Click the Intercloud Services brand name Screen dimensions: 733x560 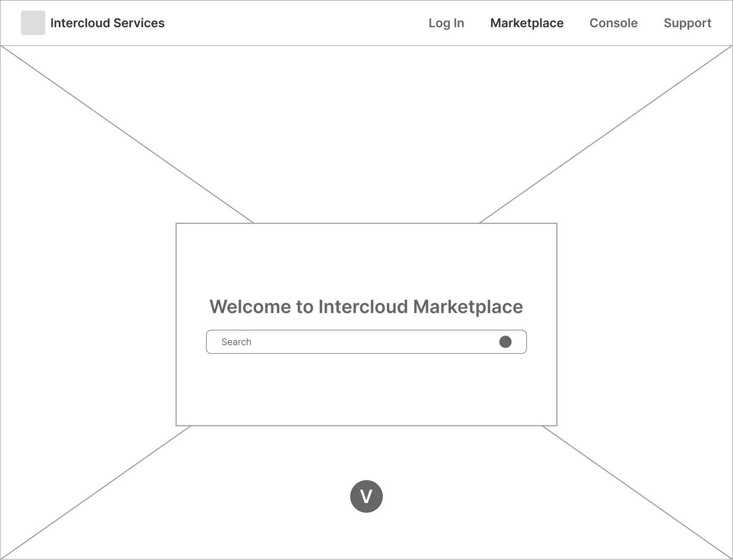[x=107, y=23]
